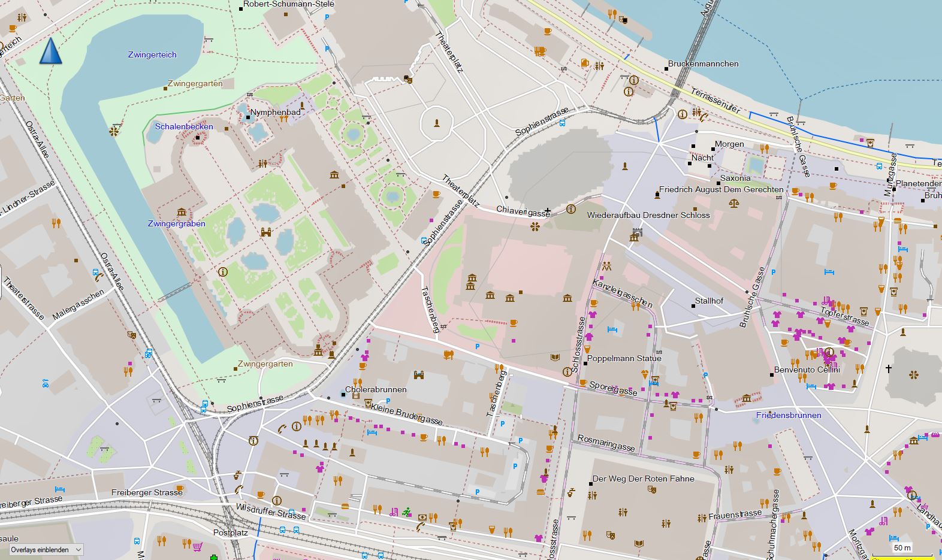
Task: Click the green running person sports icon
Action: pyautogui.click(x=407, y=511)
